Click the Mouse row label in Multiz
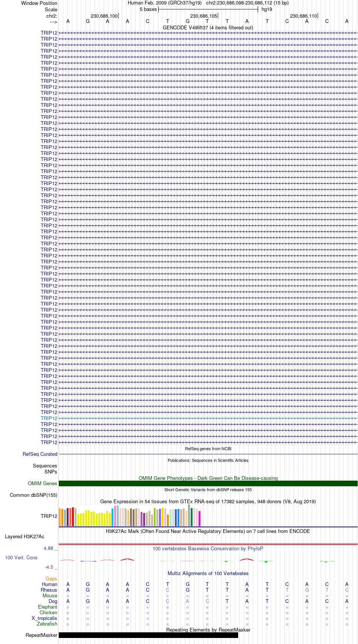The width and height of the screenshot is (358, 644). [50, 595]
